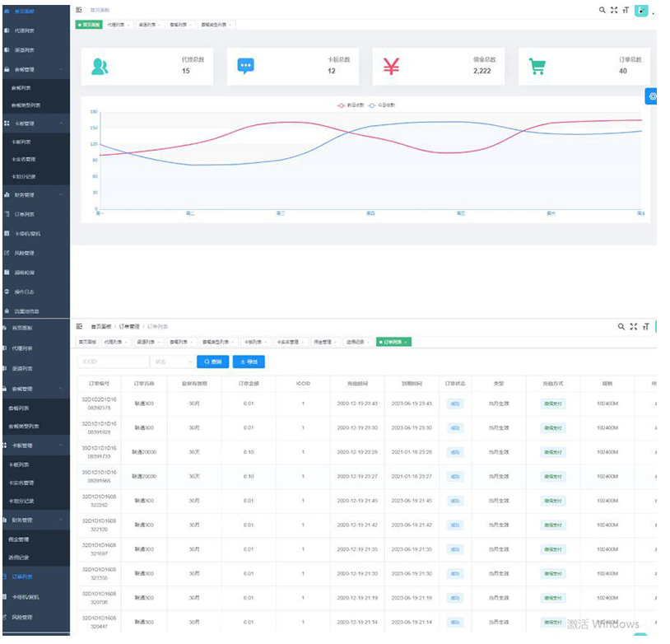The image size is (670, 644).
Task: Click the blue chat bubble icon
Action: click(x=245, y=67)
